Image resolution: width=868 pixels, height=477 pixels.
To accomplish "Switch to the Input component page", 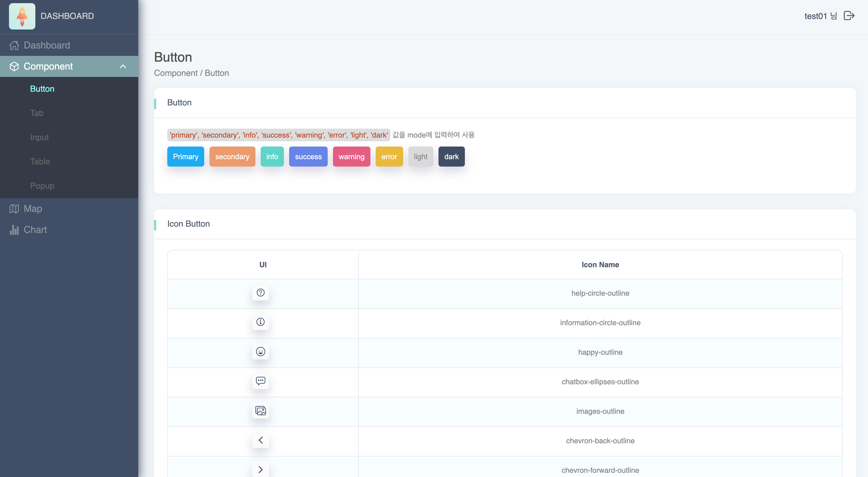I will pyautogui.click(x=39, y=137).
